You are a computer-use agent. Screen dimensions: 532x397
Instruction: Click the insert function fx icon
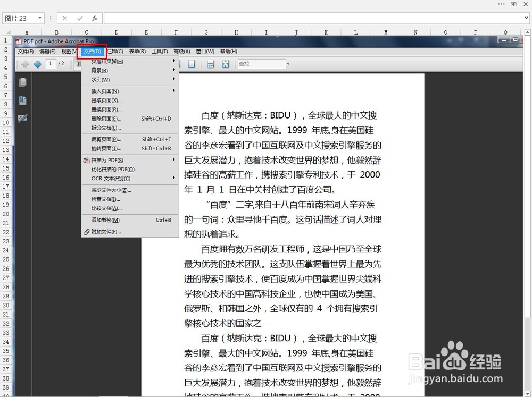[95, 18]
